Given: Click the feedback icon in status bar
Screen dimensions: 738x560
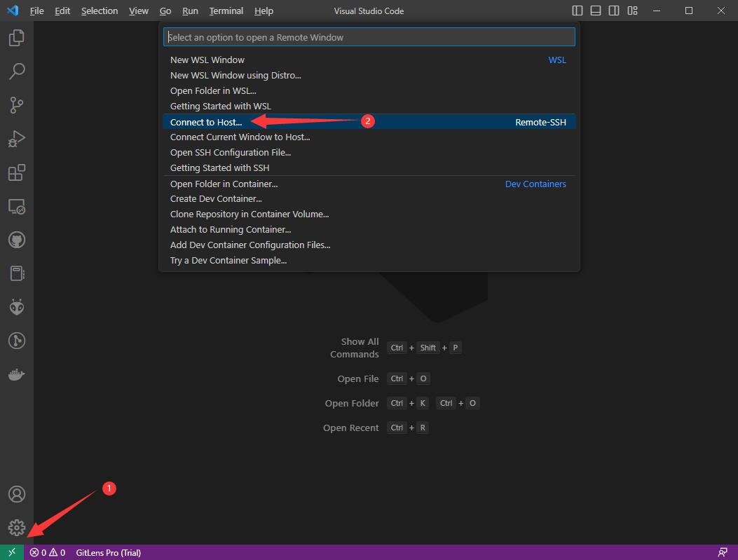Looking at the screenshot, I should pyautogui.click(x=723, y=552).
